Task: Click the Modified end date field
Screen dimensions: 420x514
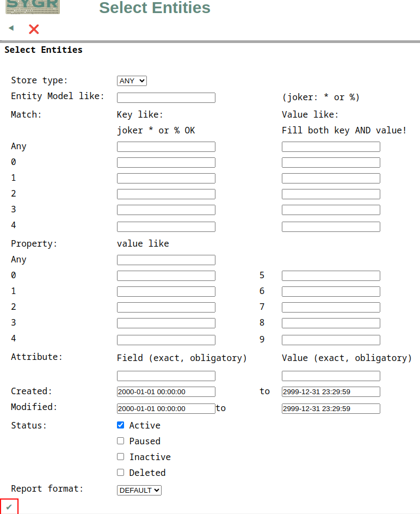Action: pyautogui.click(x=331, y=409)
